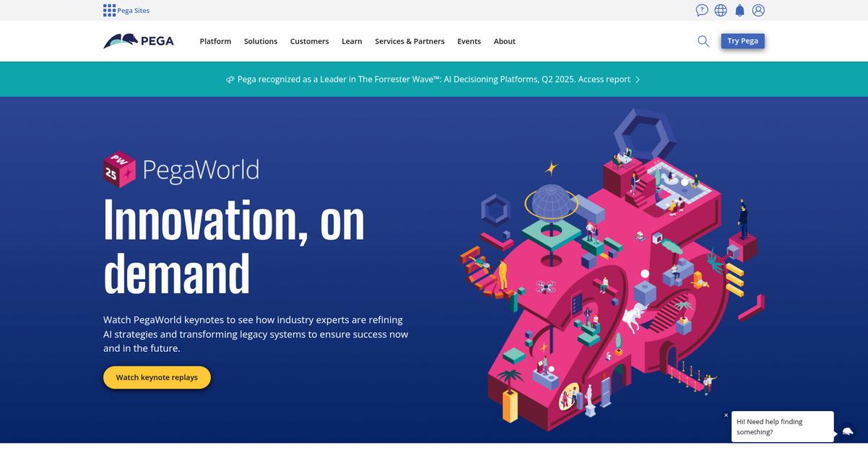Launch the chat assistant round icon

click(848, 432)
